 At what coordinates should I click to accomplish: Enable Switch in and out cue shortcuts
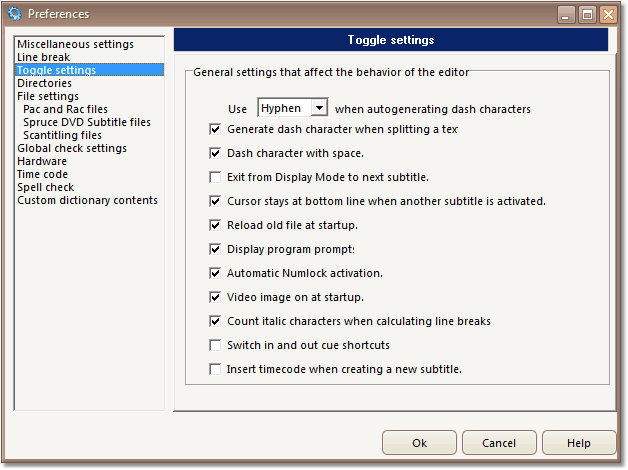(215, 345)
